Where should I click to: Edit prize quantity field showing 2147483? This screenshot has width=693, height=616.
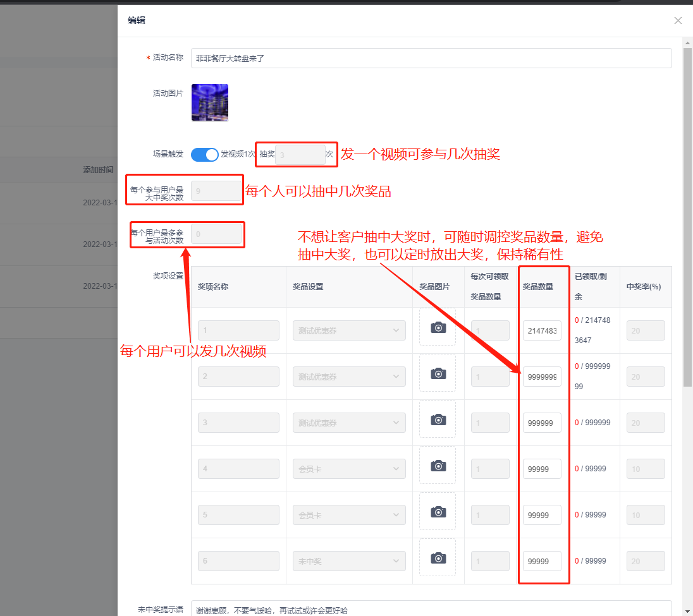pyautogui.click(x=542, y=330)
